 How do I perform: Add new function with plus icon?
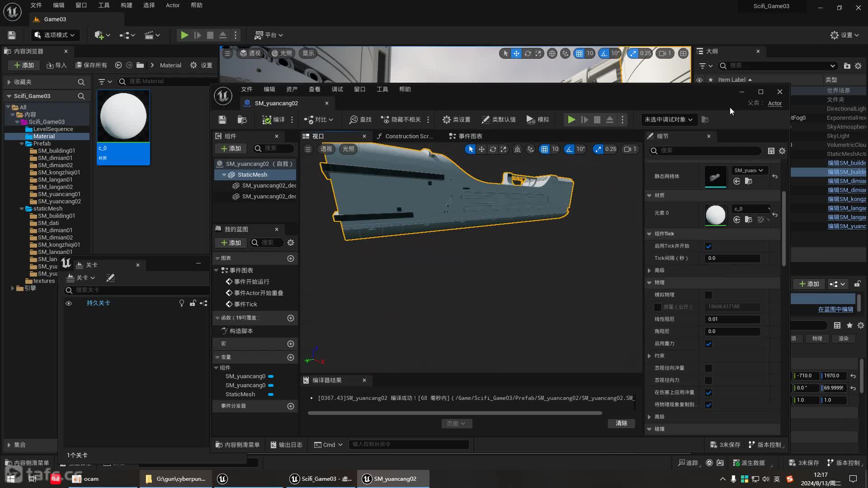[x=291, y=318]
